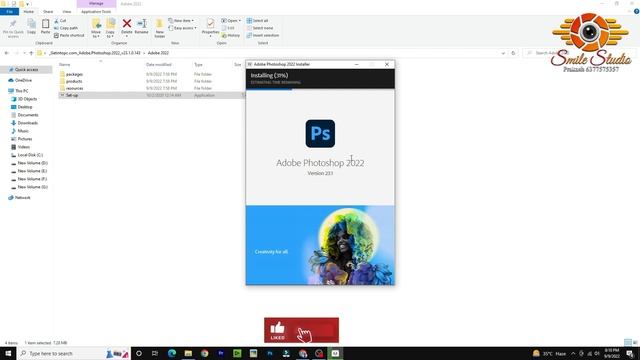Refresh the folder view

(513, 53)
